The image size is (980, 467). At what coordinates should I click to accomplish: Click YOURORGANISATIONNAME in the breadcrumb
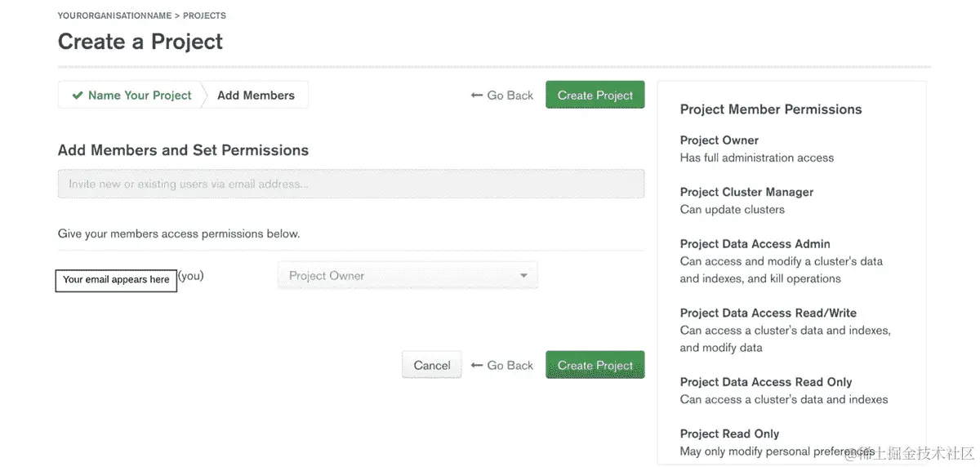click(114, 16)
